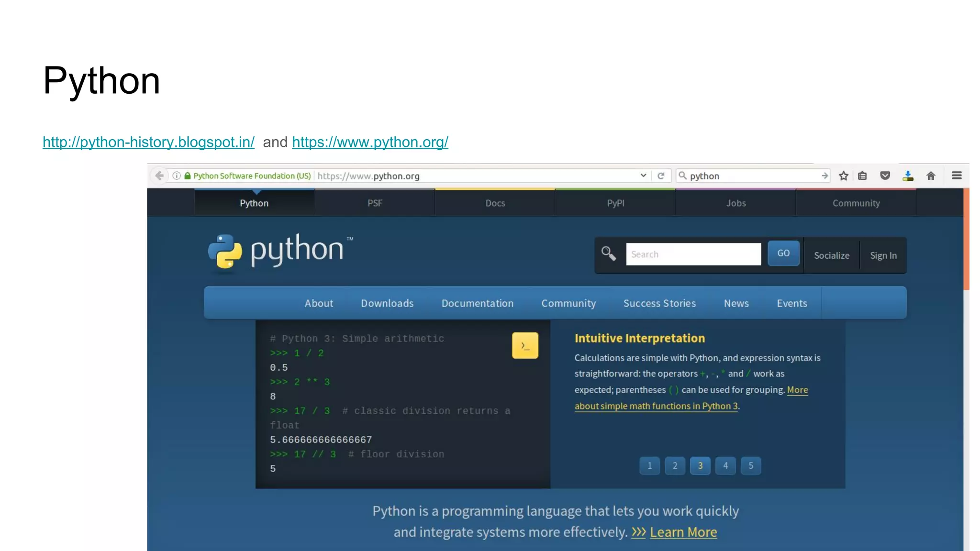Click the '5.666666666666667' output line

pos(321,440)
